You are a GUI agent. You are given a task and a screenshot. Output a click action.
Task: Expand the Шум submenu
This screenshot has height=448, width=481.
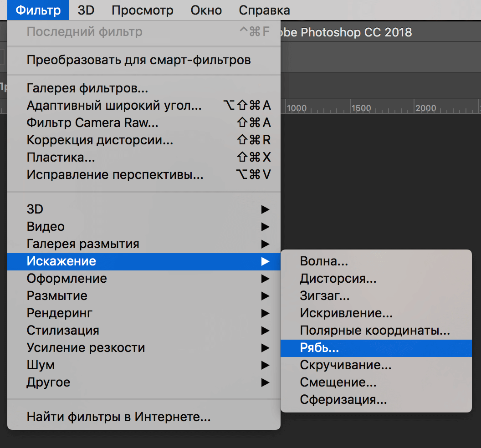tap(41, 365)
